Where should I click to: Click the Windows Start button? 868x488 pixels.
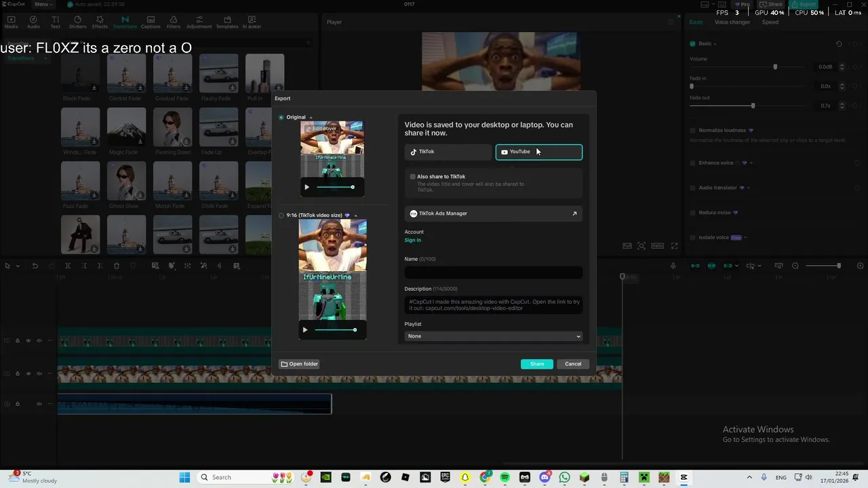(x=184, y=477)
